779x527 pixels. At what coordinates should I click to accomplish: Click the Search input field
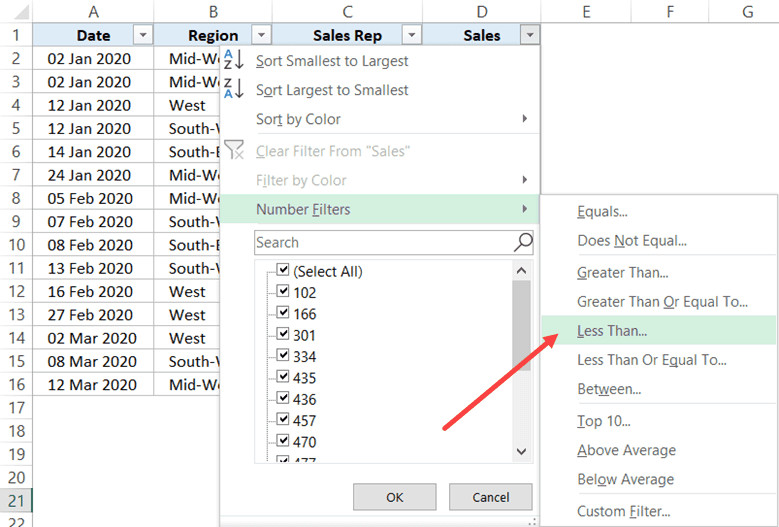(x=380, y=242)
